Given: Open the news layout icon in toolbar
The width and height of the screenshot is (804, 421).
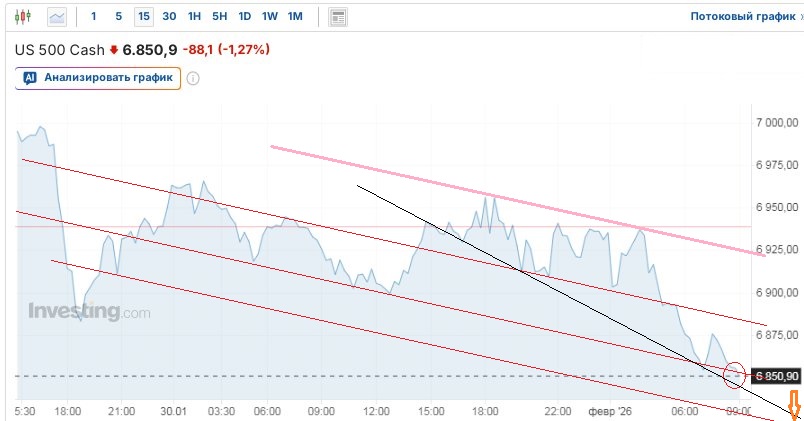Looking at the screenshot, I should (338, 17).
